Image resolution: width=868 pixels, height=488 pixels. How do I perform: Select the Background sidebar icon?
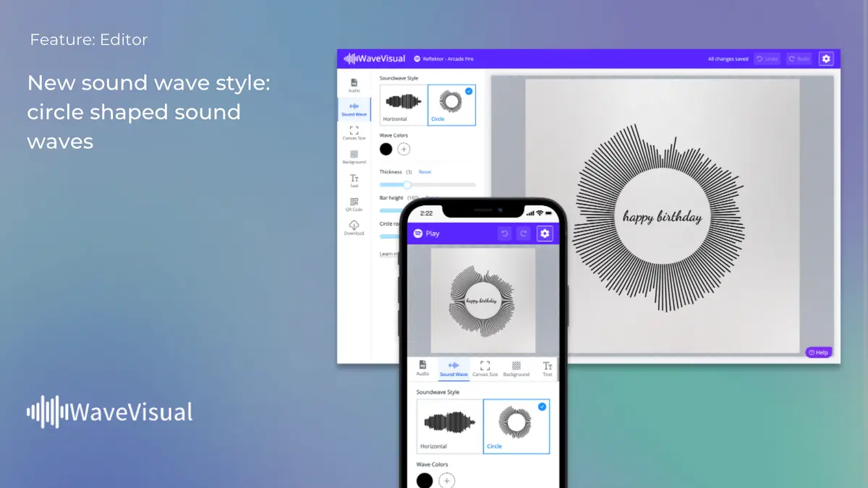coord(354,156)
